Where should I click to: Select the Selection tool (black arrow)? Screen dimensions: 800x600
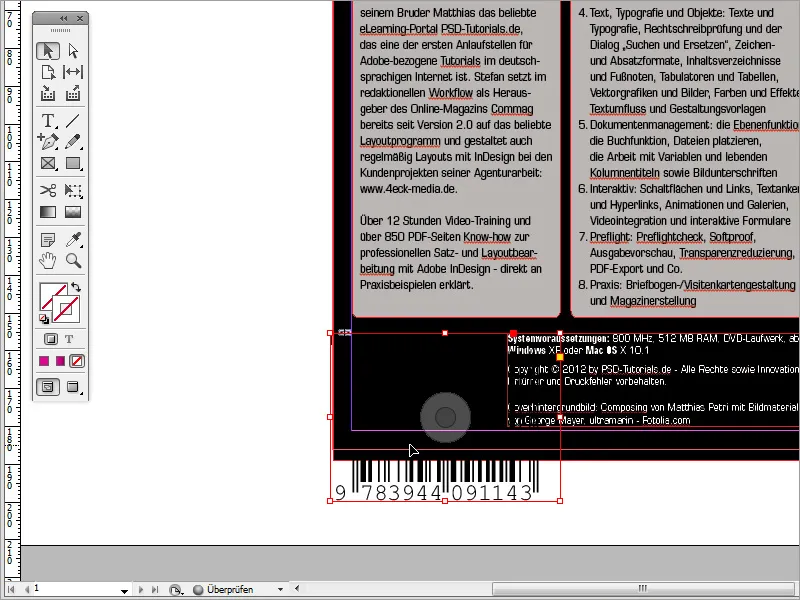tap(48, 51)
